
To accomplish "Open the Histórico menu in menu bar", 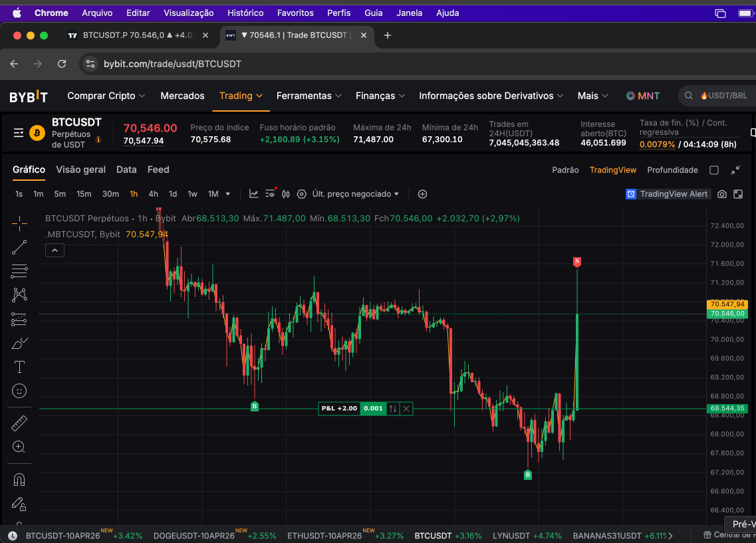I will [245, 13].
